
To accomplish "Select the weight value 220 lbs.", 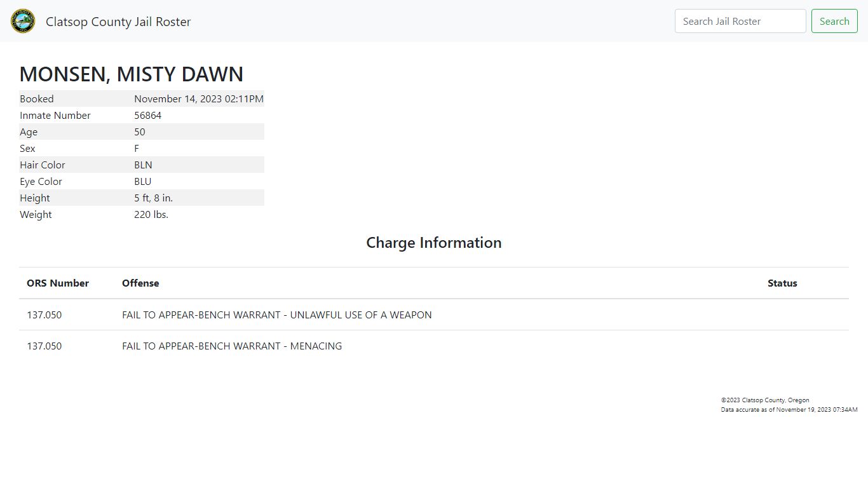I will tap(151, 215).
